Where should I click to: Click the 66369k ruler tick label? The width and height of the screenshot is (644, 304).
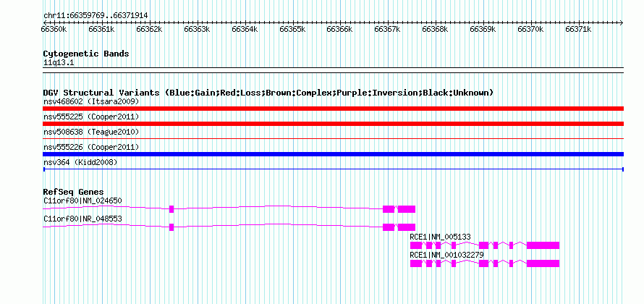coord(483,29)
